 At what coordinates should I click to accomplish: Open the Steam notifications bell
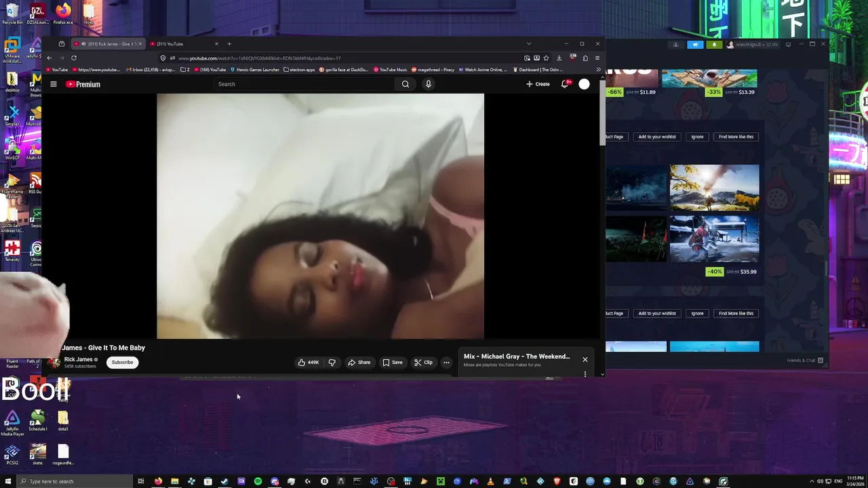pos(713,45)
